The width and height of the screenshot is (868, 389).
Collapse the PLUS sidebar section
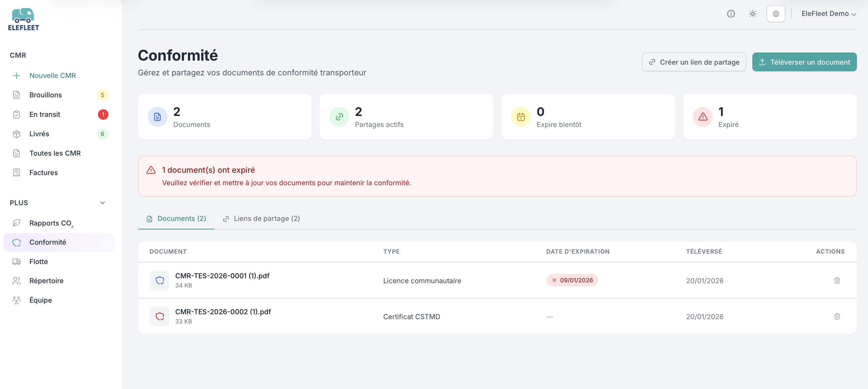pos(102,203)
